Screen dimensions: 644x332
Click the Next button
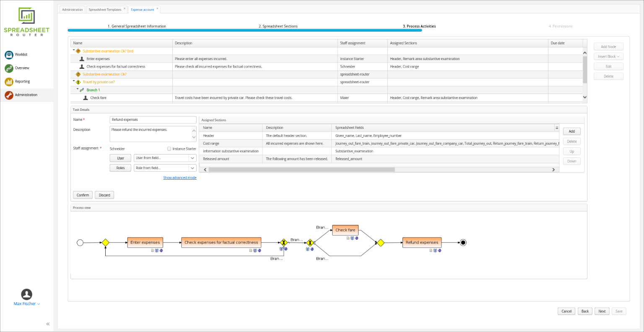click(602, 311)
